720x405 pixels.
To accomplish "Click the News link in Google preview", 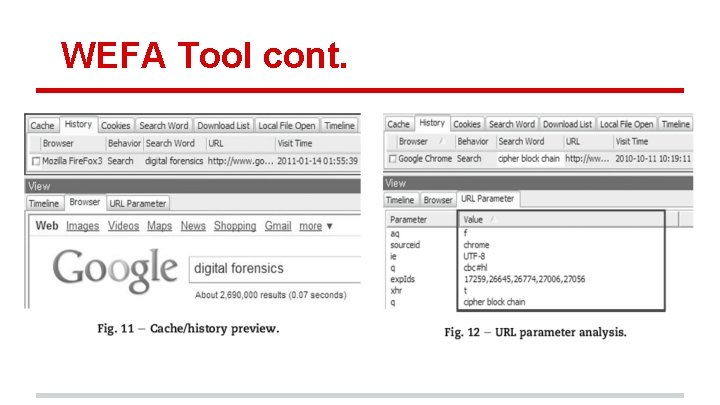I will (193, 226).
